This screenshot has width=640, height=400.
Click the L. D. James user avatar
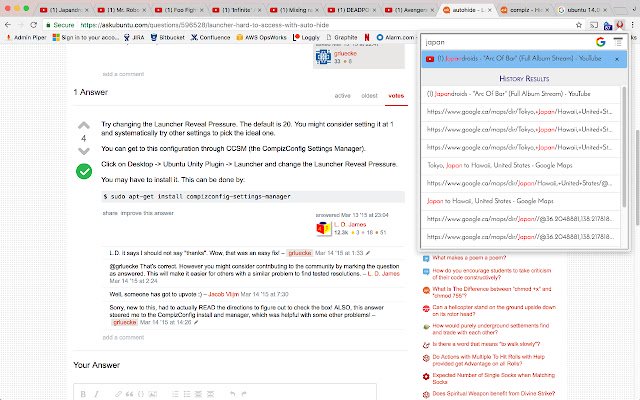pos(324,229)
